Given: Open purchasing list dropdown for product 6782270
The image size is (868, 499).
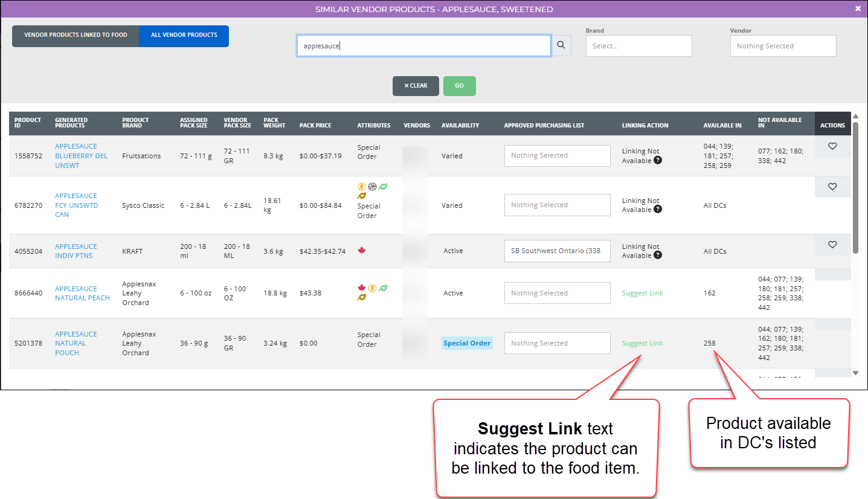Looking at the screenshot, I should coord(557,205).
